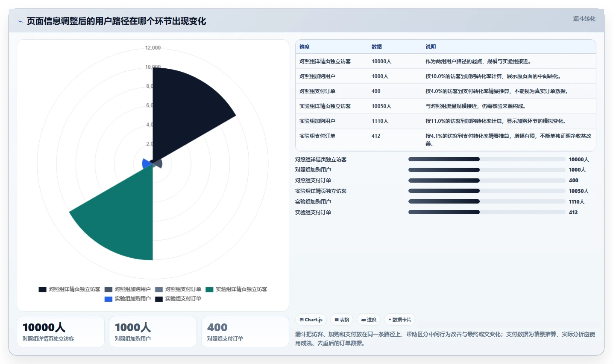Image resolution: width=613 pixels, height=364 pixels.
Task: Click table value 412
Action: pos(376,136)
